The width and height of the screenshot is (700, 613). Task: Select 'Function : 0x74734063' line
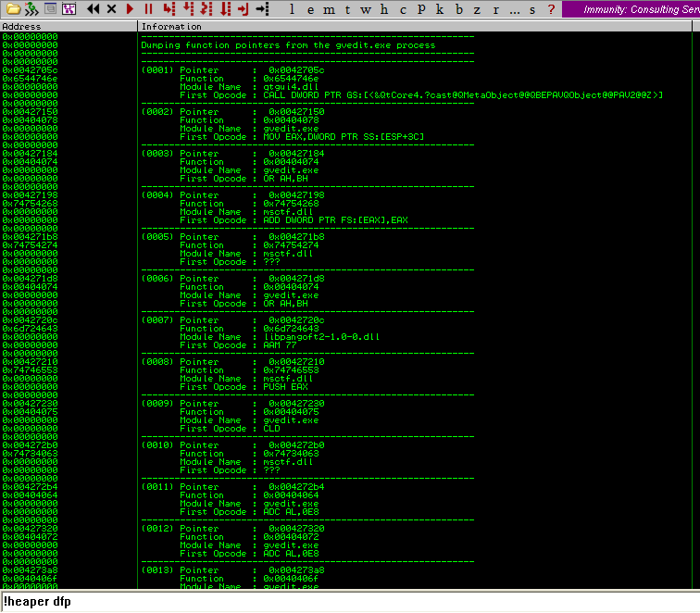[249, 453]
